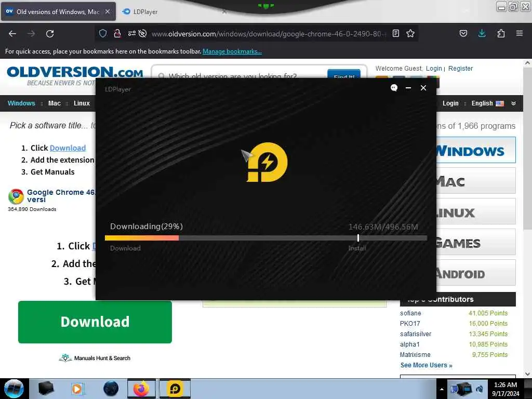Image resolution: width=532 pixels, height=399 pixels.
Task: Switch to Firefox in the taskbar
Action: (141, 389)
